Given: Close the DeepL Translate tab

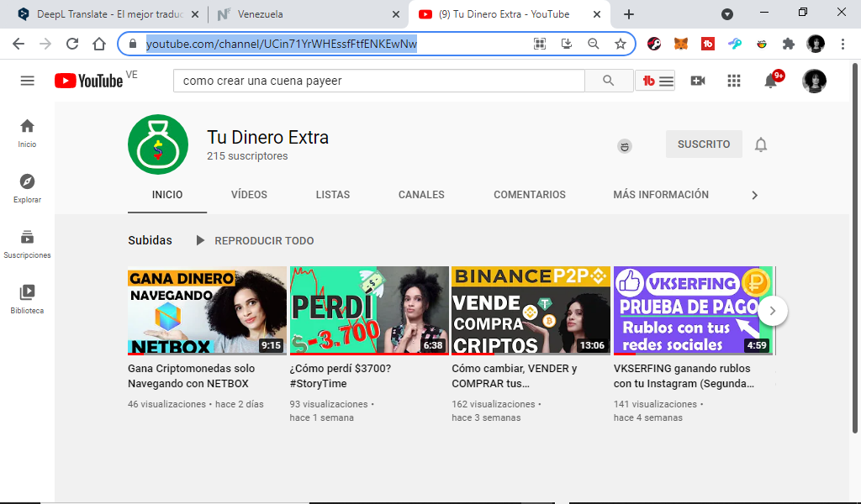Looking at the screenshot, I should point(195,14).
